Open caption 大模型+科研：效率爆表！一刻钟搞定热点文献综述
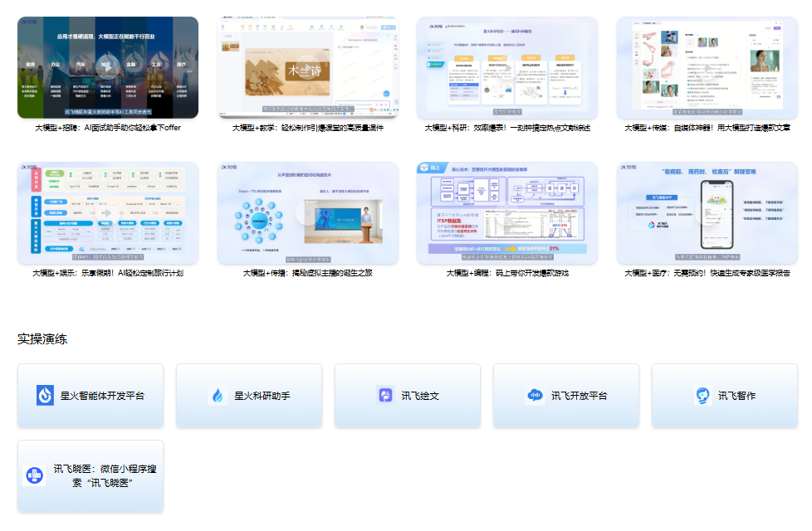The width and height of the screenshot is (812, 531). coord(507,128)
